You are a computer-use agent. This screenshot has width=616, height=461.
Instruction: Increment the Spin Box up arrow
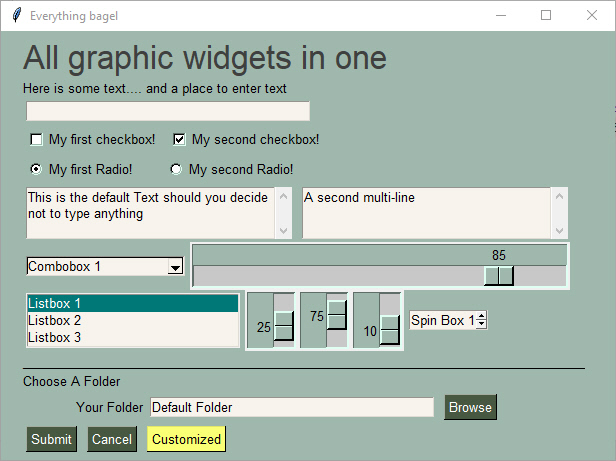point(481,316)
